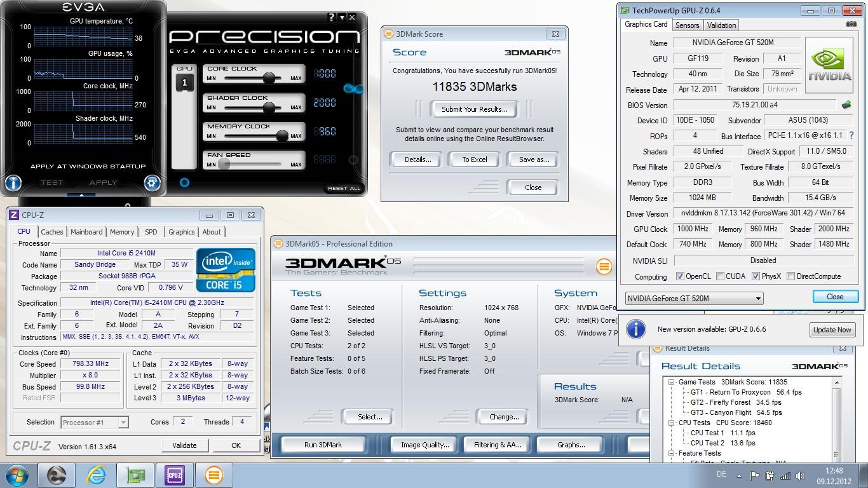The image size is (868, 488).
Task: Click the Intel Core i5 logo
Action: (x=226, y=270)
